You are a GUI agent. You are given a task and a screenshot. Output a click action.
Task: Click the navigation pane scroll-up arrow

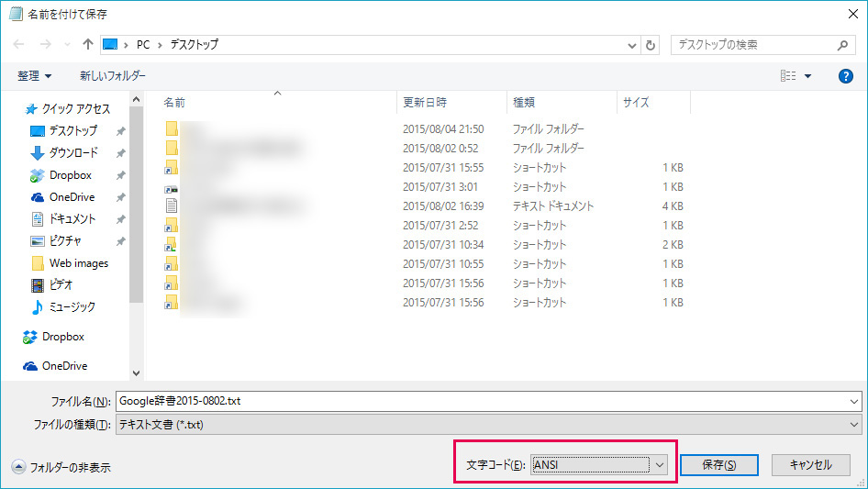(136, 100)
